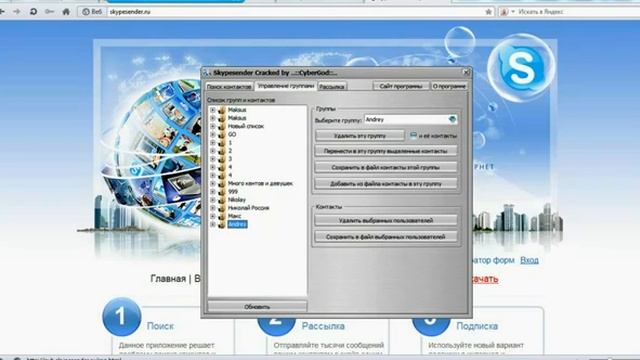This screenshot has width=640, height=360.
Task: Open the browser home page
Action: (66, 12)
